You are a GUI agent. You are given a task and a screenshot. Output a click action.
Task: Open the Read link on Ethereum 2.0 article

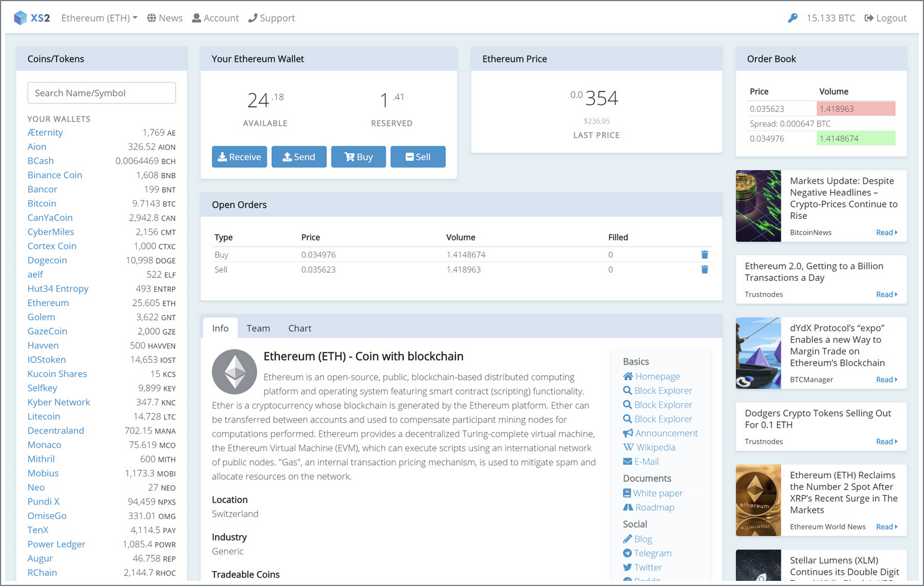886,294
